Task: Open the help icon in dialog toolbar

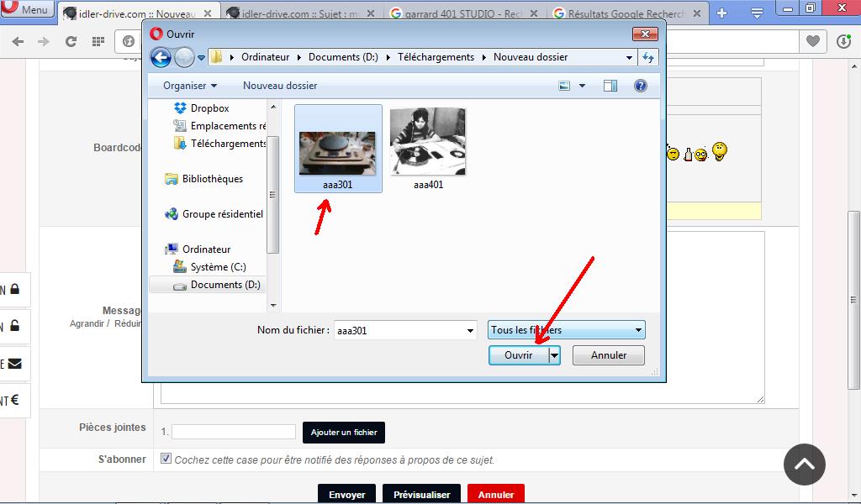Action: tap(640, 86)
